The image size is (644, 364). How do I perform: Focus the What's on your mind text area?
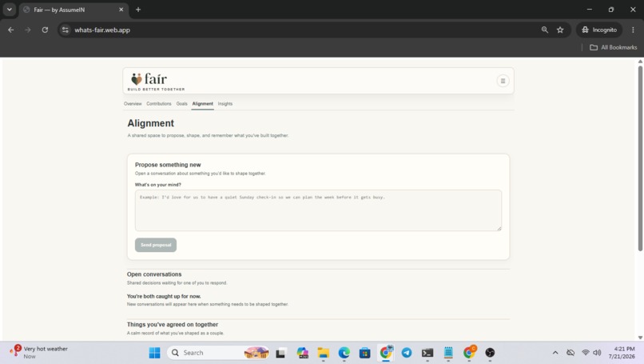point(318,210)
